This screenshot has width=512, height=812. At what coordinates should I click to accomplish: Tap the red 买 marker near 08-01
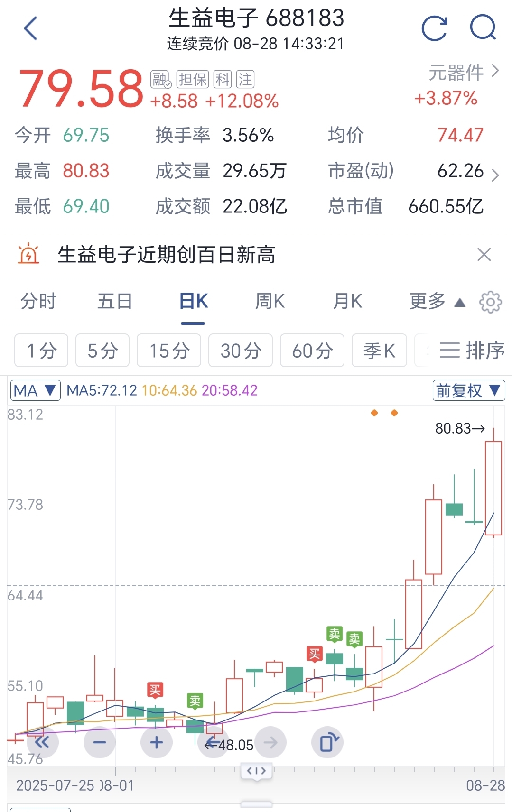click(x=155, y=690)
